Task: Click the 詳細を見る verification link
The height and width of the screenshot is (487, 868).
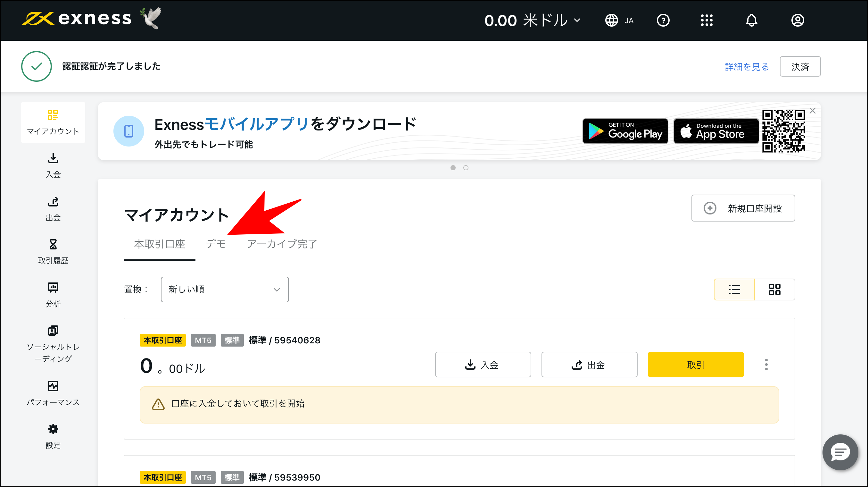Action: point(746,66)
